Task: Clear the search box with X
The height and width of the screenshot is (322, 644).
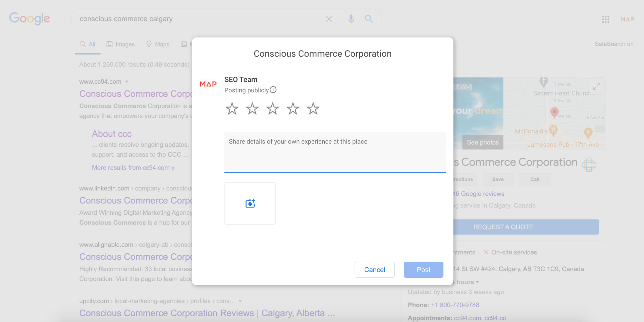Action: pyautogui.click(x=329, y=19)
